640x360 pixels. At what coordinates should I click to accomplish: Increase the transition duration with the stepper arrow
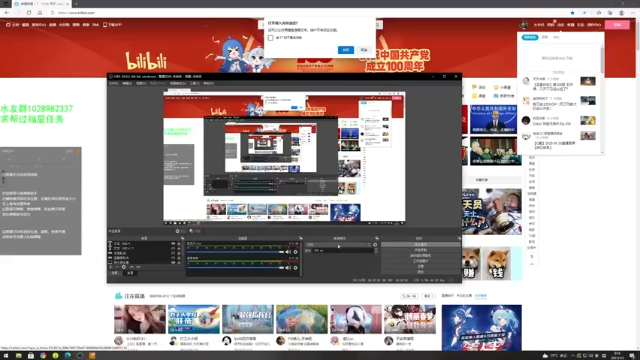376,249
